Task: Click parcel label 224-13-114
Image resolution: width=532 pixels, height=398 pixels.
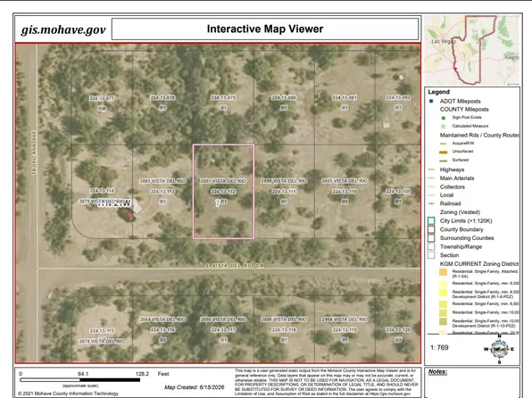Action: 102,191
